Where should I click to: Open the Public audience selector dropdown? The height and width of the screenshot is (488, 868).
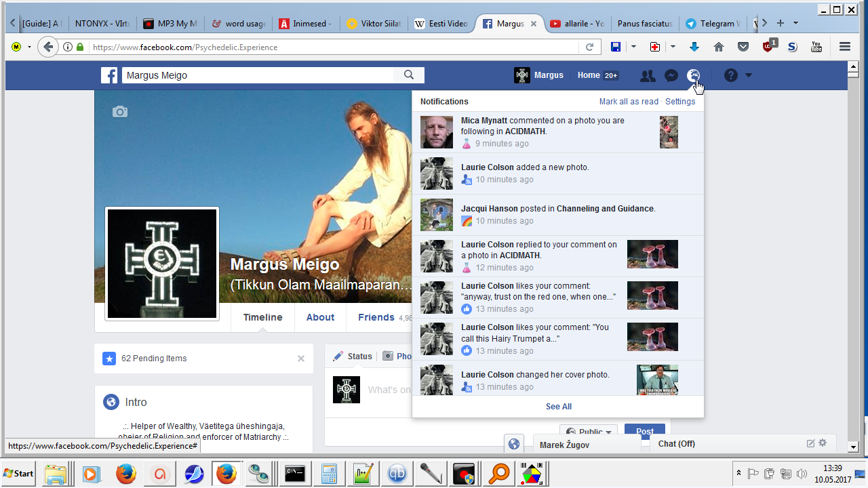click(589, 432)
